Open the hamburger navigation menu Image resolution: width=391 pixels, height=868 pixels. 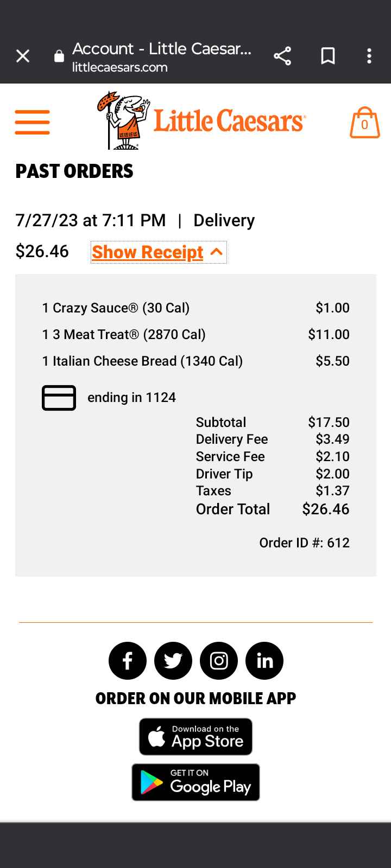click(33, 122)
